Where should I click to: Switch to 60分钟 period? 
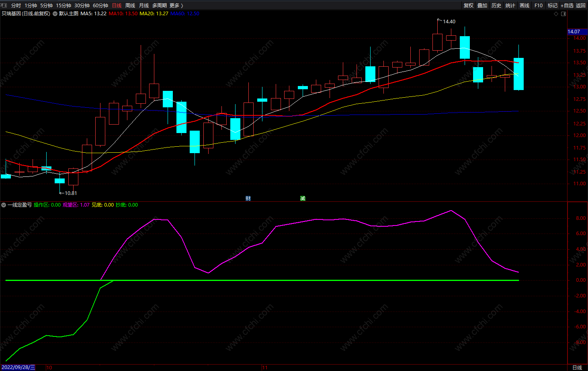tap(100, 6)
